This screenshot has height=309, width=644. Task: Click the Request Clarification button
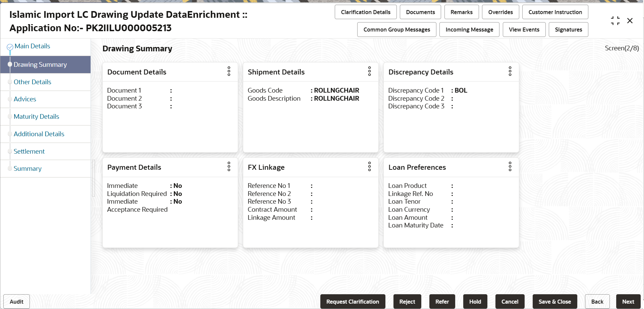click(353, 302)
